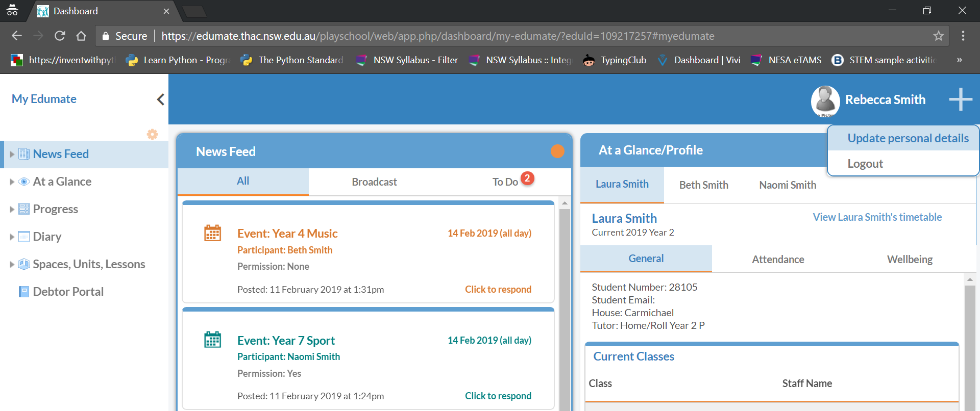The image size is (980, 411).
Task: Show more bookmarks with double chevron
Action: click(960, 60)
